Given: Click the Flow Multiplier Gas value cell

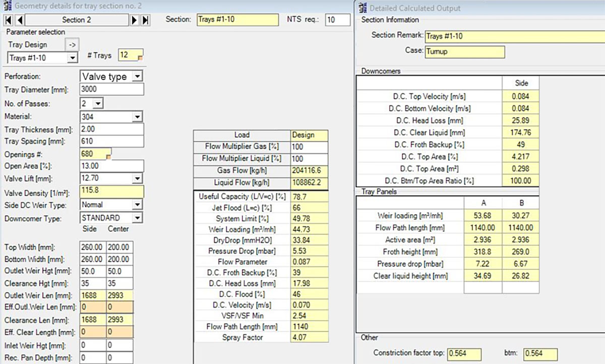Looking at the screenshot, I should (309, 147).
